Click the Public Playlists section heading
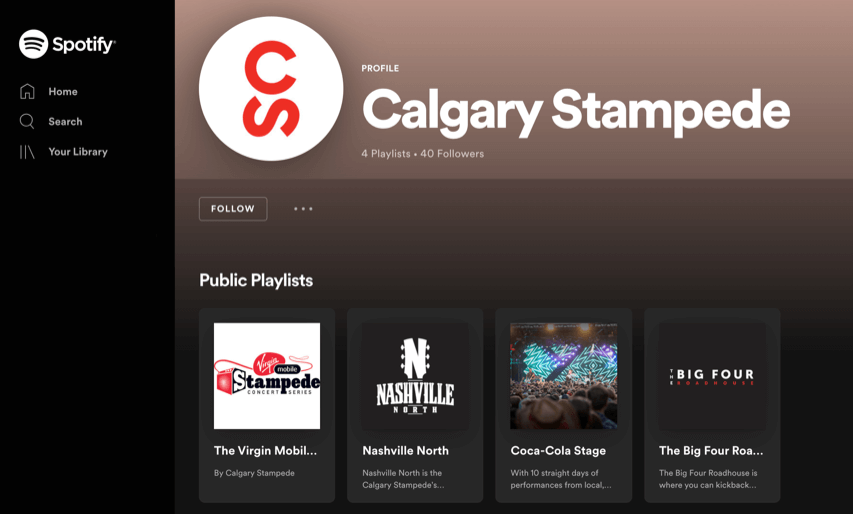Screen dimensions: 853x514 [x=256, y=281]
